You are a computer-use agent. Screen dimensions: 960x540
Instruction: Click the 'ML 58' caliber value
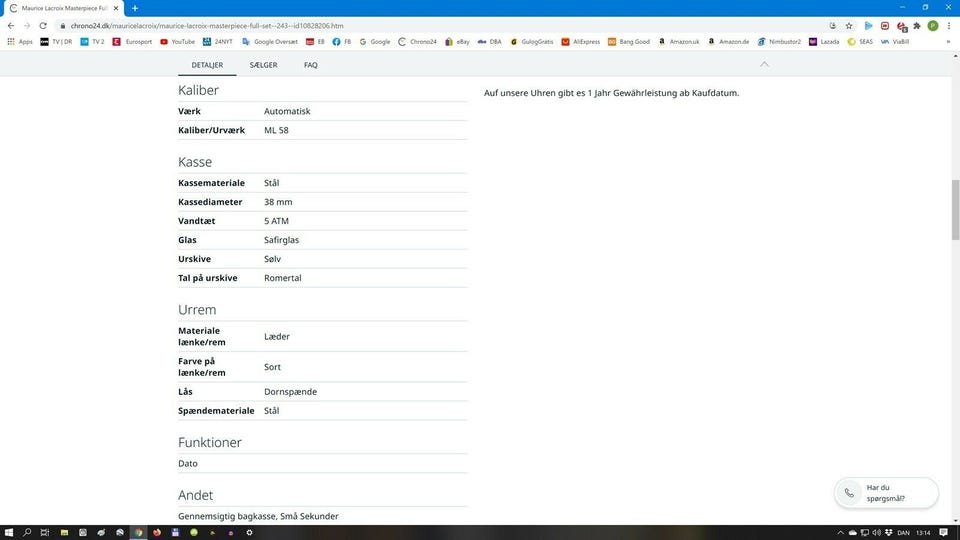(x=276, y=130)
